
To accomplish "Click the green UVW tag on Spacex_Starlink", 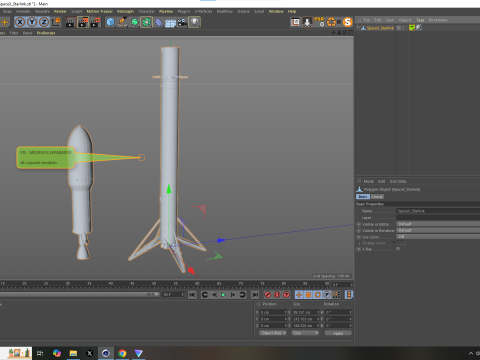I will pyautogui.click(x=412, y=28).
